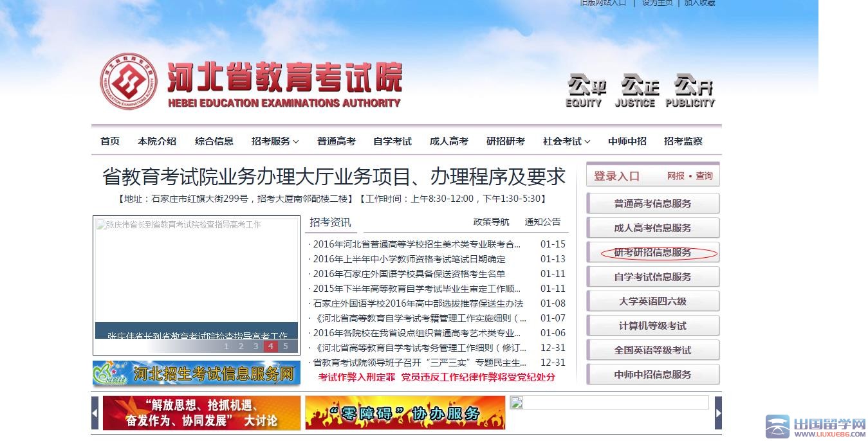Jump to slide 5 in the slideshow

(286, 346)
